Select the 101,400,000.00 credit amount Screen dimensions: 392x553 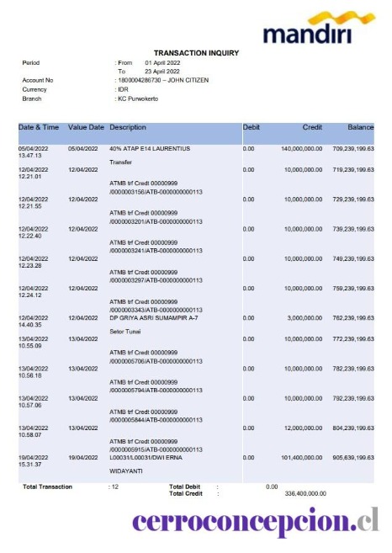pos(301,458)
